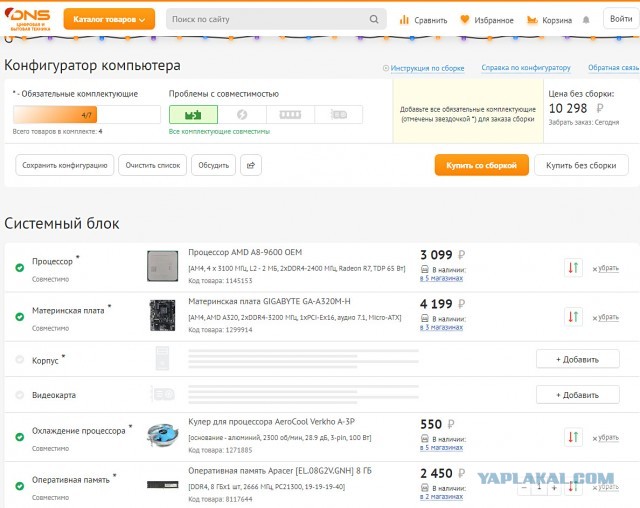Viewport: 640px width, 508px height.
Task: Click availability store icon for motherboard
Action: [x=424, y=318]
